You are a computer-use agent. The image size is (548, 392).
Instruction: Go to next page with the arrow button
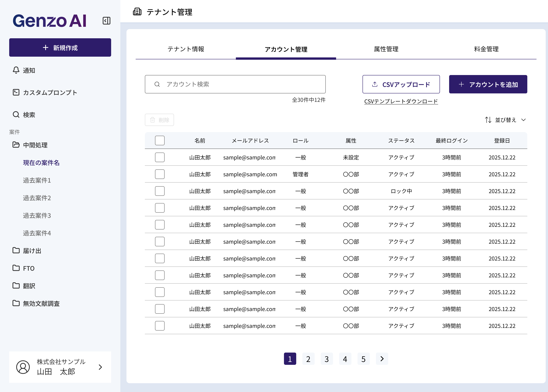pyautogui.click(x=382, y=359)
